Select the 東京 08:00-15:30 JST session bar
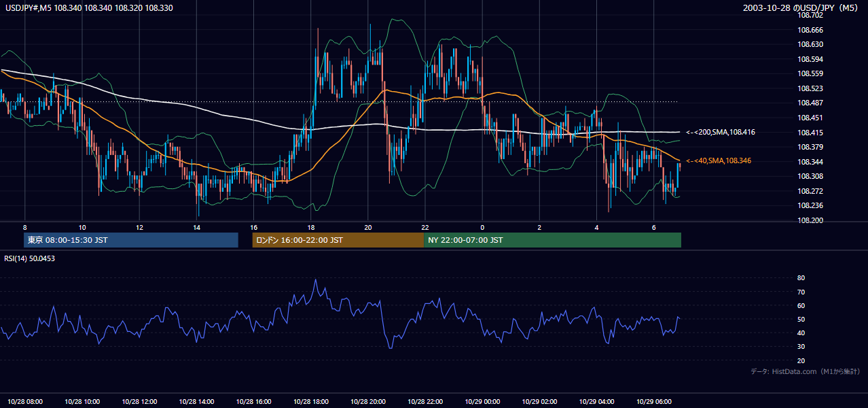 pyautogui.click(x=131, y=240)
